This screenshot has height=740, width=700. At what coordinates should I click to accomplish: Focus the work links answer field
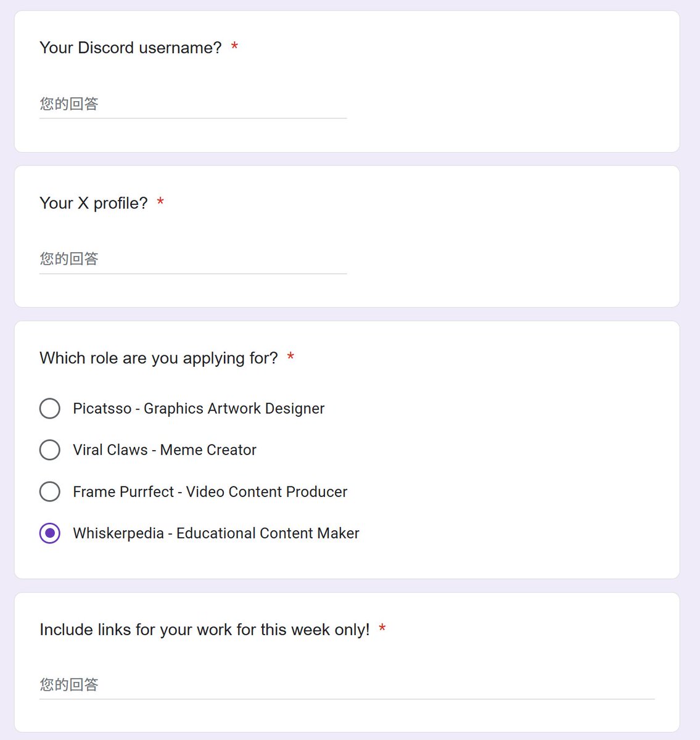[347, 684]
